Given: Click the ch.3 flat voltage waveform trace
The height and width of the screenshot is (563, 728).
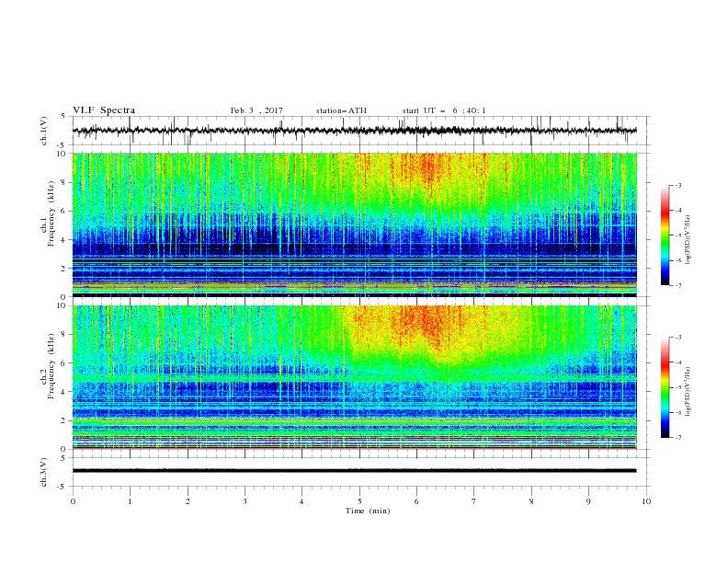Looking at the screenshot, I should click(354, 471).
